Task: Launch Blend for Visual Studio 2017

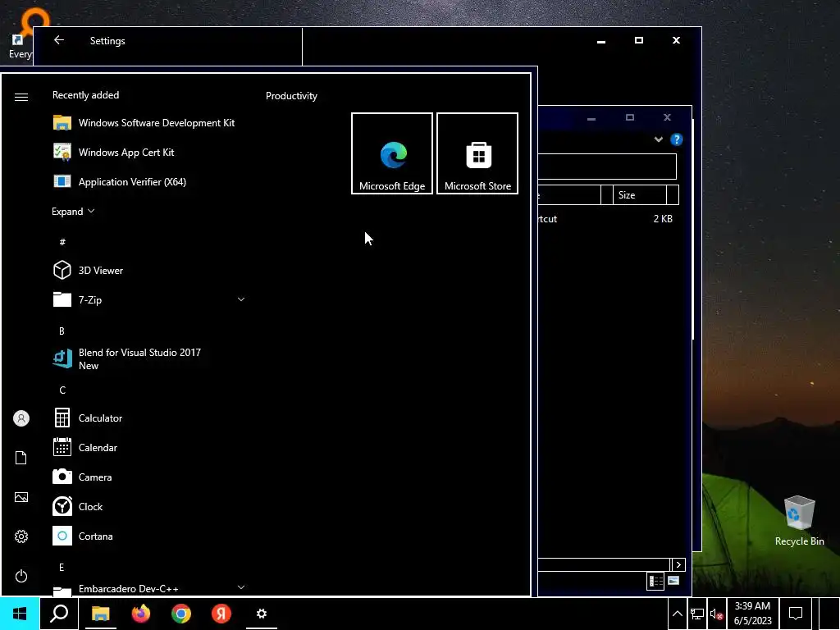Action: click(x=149, y=359)
